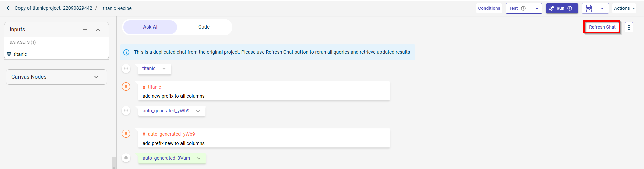644x169 pixels.
Task: Expand the Canvas Nodes panel
Action: (96, 77)
